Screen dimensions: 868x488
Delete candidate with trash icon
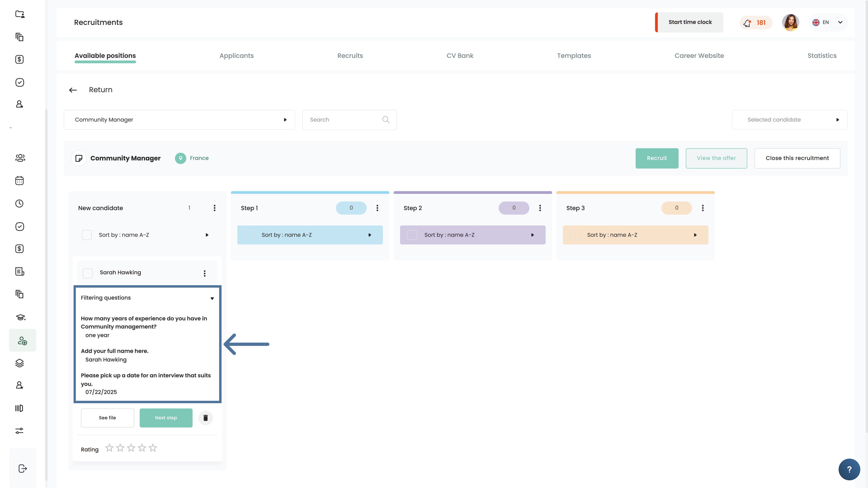coord(205,418)
